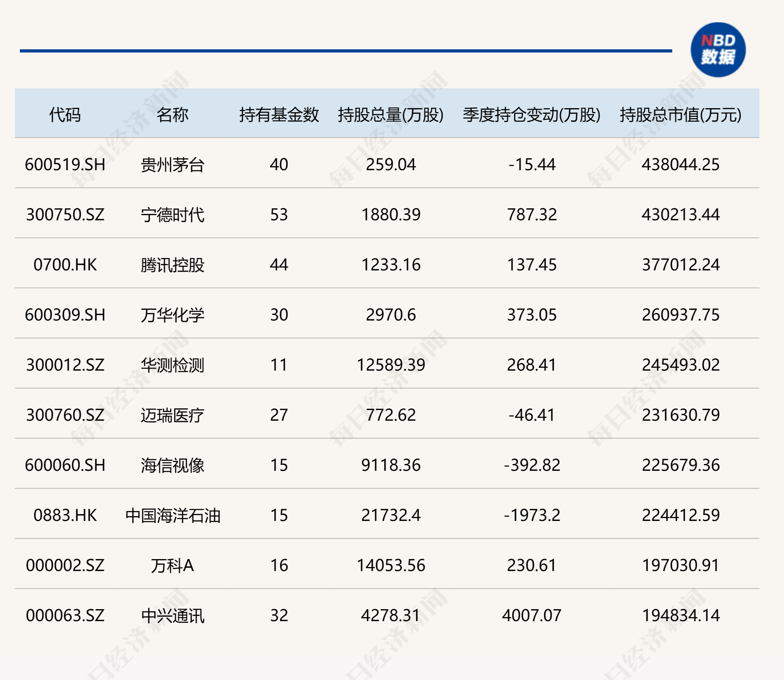Click the name 海信视像
784x680 pixels.
click(173, 466)
